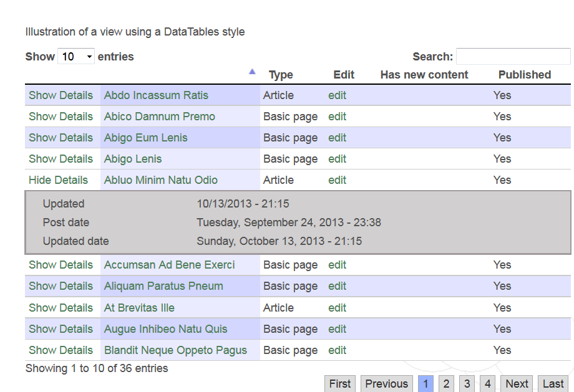
Task: Edit the Abico Damnum Premo entry
Action: click(337, 116)
